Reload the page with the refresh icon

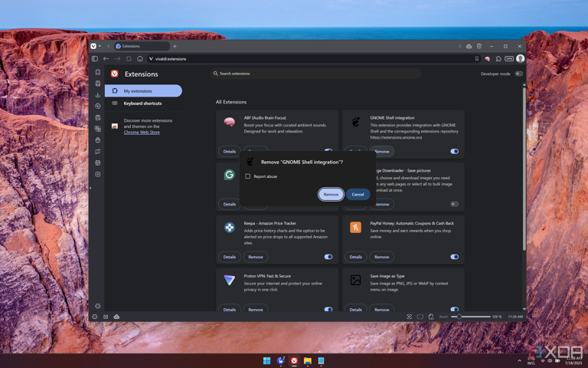pyautogui.click(x=129, y=58)
